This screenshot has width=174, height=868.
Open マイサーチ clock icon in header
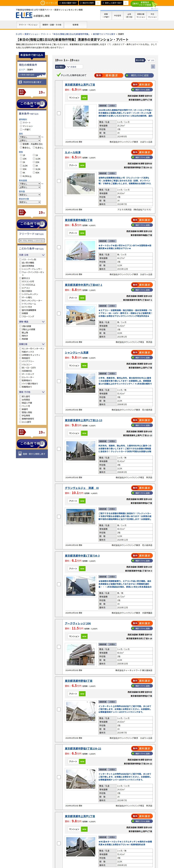coord(43,3)
